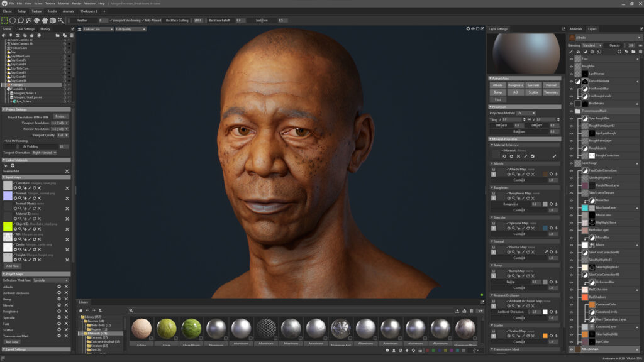Select the rectangular marquee selection tool
644x362 pixels.
[4, 20]
